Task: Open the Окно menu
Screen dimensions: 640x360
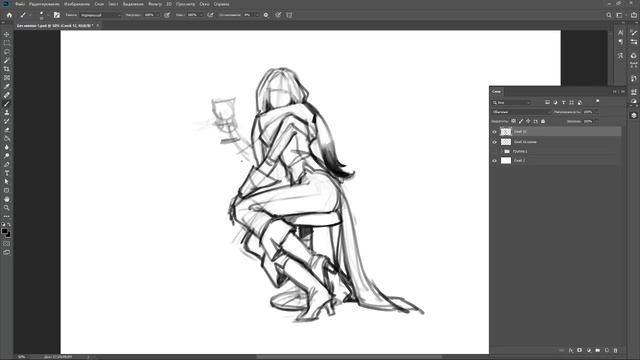Action: pyautogui.click(x=204, y=4)
